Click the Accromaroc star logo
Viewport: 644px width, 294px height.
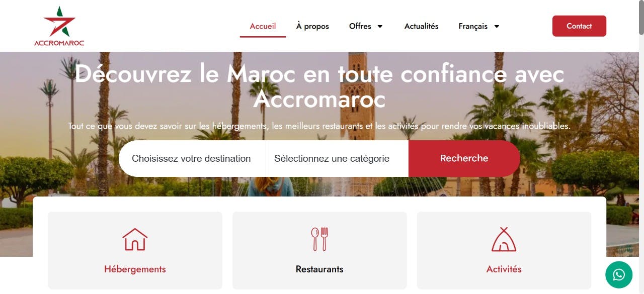(59, 26)
